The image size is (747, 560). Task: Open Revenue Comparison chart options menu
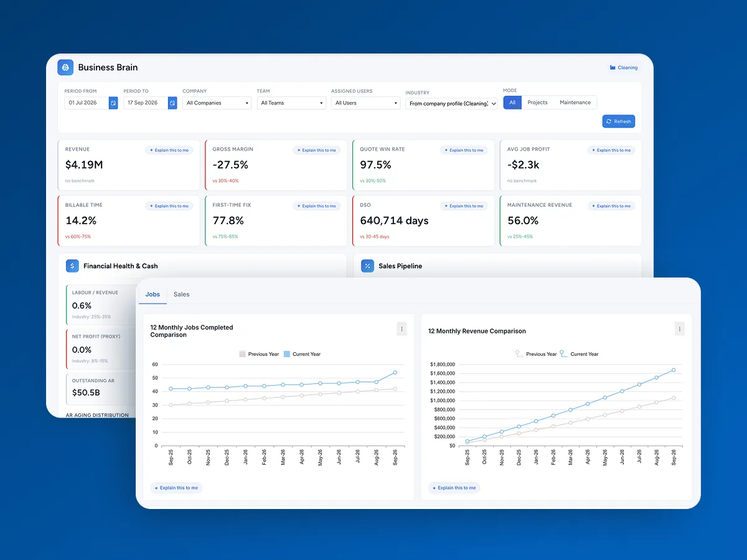tap(680, 329)
